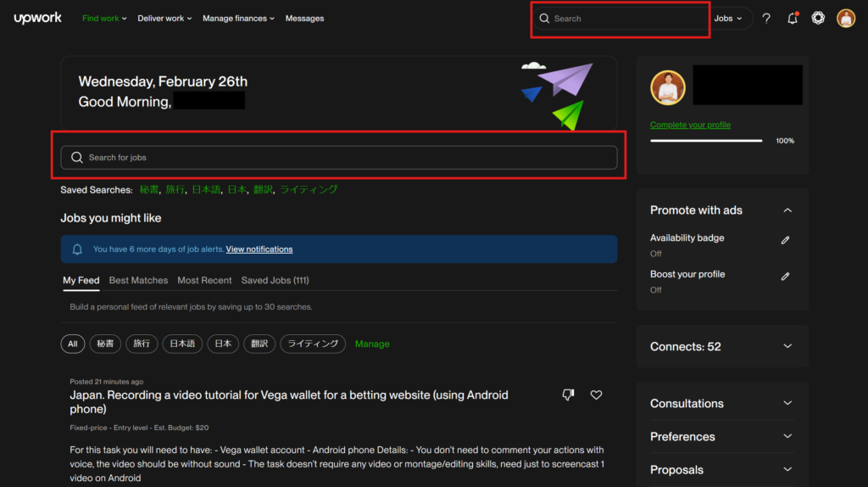Open the Saved Jobs (111) tab
This screenshot has height=487, width=868.
275,280
